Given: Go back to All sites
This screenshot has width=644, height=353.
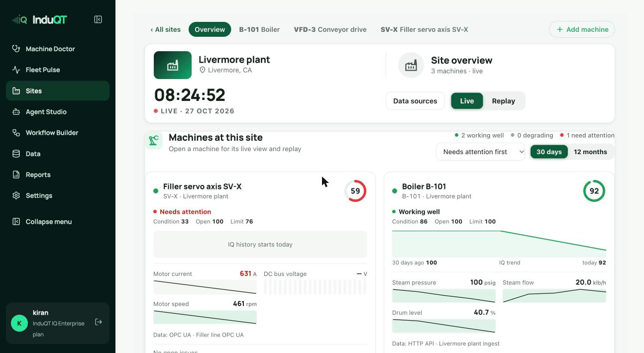Looking at the screenshot, I should click(x=166, y=29).
